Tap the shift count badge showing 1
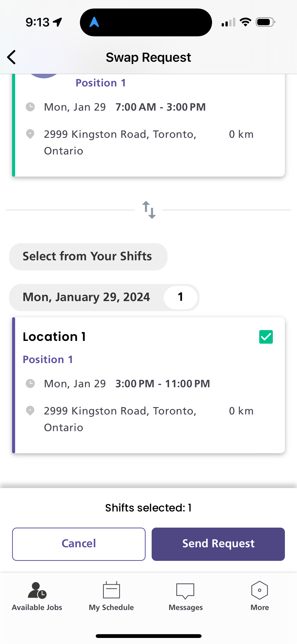 pyautogui.click(x=180, y=297)
